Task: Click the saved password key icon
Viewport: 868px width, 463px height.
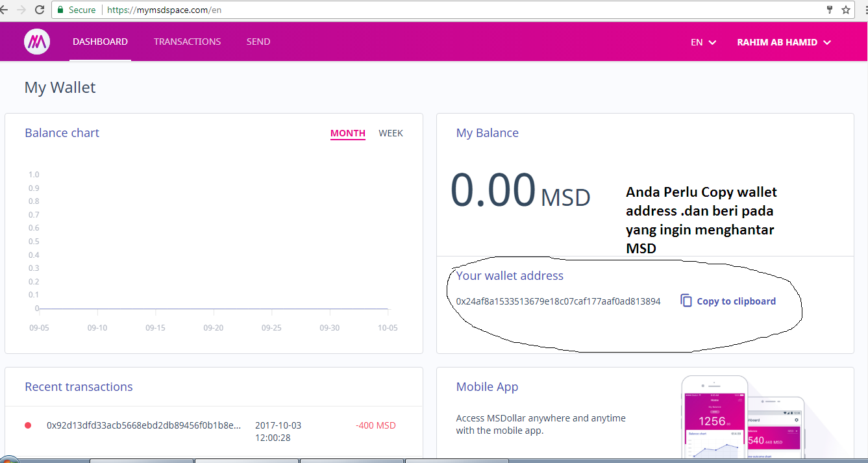Action: pyautogui.click(x=830, y=10)
